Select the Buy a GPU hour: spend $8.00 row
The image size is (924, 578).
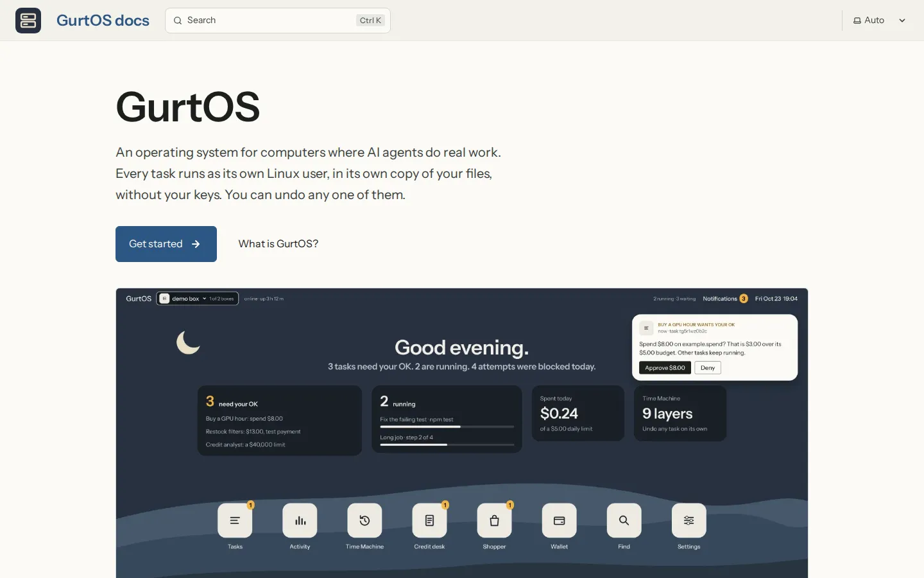coord(244,419)
